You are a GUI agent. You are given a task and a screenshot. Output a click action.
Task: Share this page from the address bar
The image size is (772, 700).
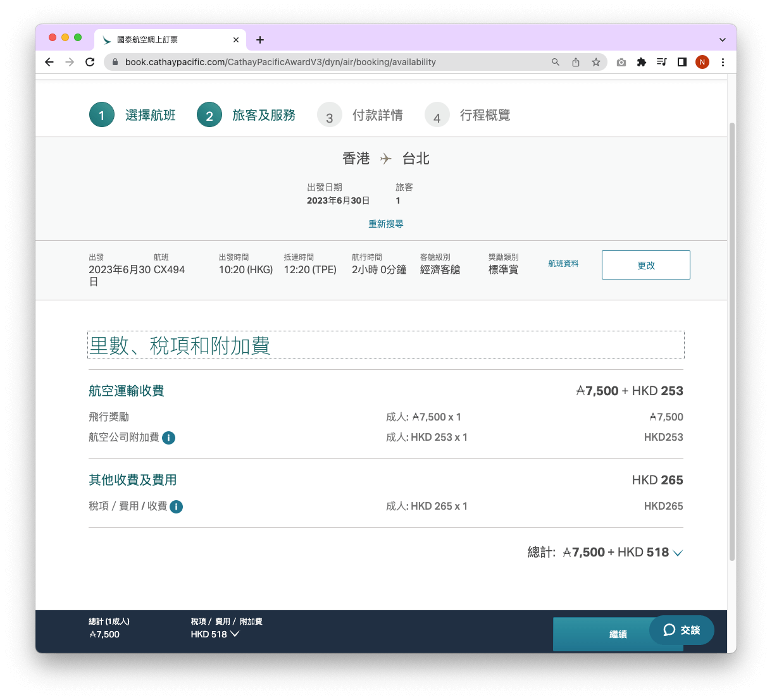click(x=576, y=62)
